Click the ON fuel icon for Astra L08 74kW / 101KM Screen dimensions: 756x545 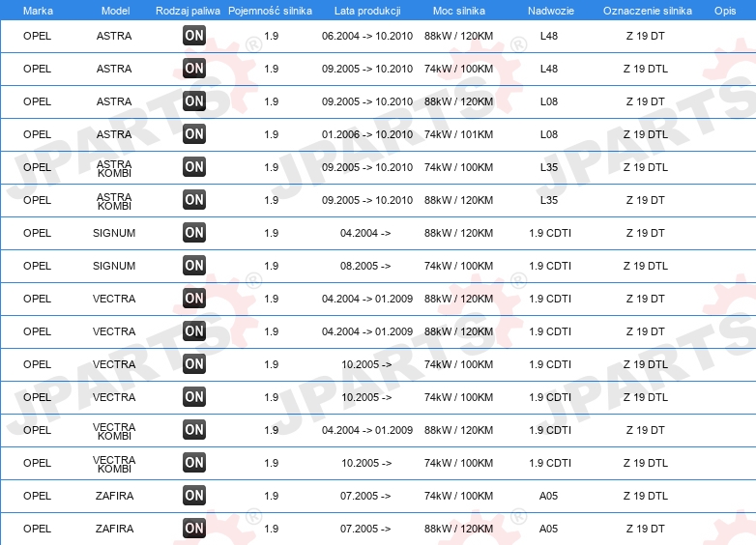194,134
